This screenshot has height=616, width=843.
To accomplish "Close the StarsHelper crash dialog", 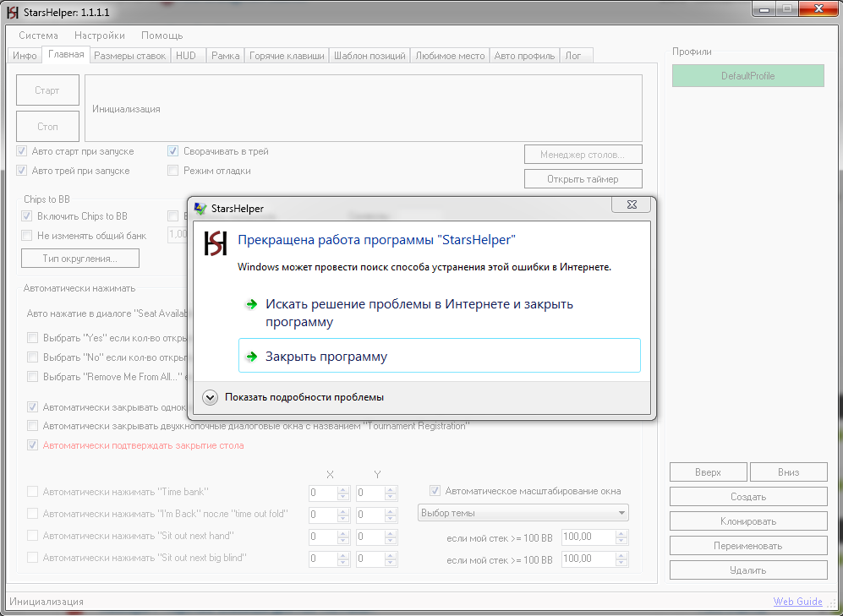I will coord(632,204).
